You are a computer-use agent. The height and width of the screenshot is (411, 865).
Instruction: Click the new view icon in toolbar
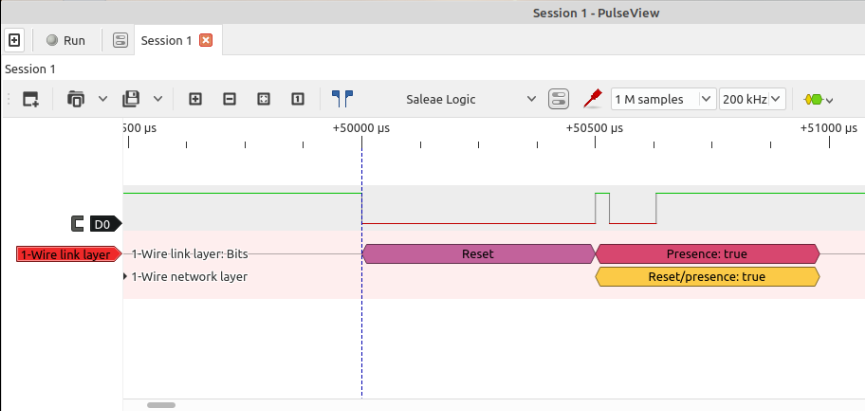point(31,99)
